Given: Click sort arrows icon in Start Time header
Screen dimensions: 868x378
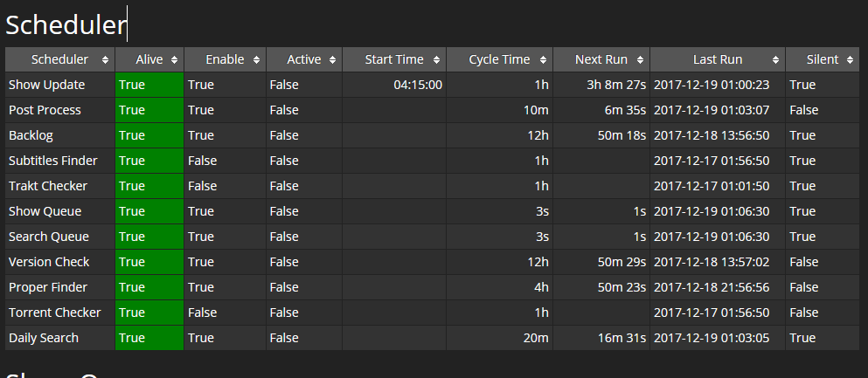Looking at the screenshot, I should [x=436, y=60].
